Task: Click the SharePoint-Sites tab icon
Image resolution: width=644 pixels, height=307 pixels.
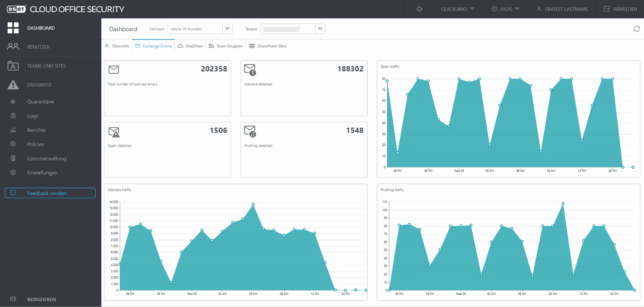Action: coord(252,46)
